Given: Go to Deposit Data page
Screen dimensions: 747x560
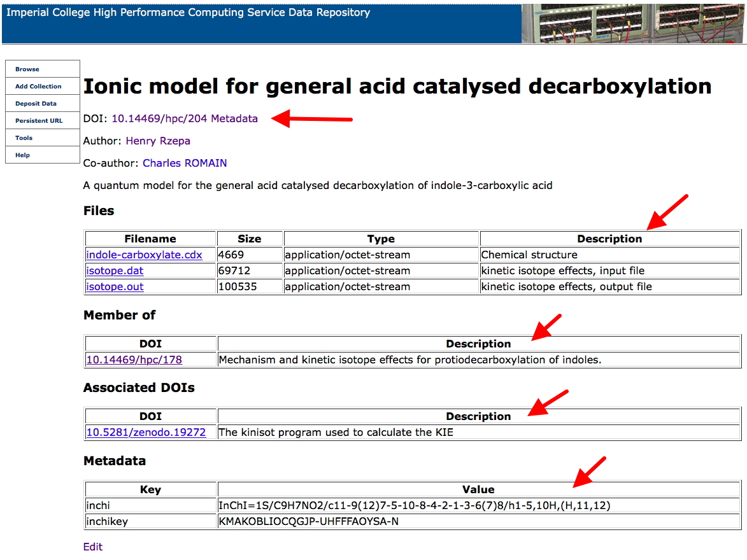Looking at the screenshot, I should 36,103.
